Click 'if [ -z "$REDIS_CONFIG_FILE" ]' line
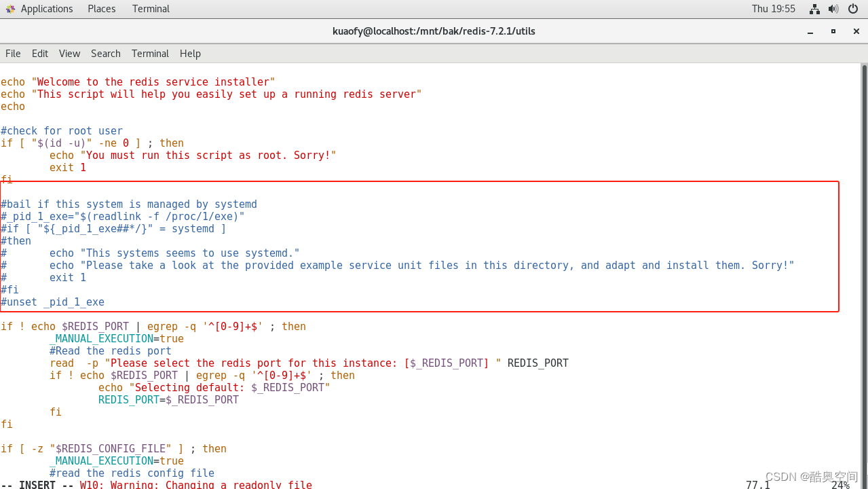868x489 pixels. click(113, 449)
